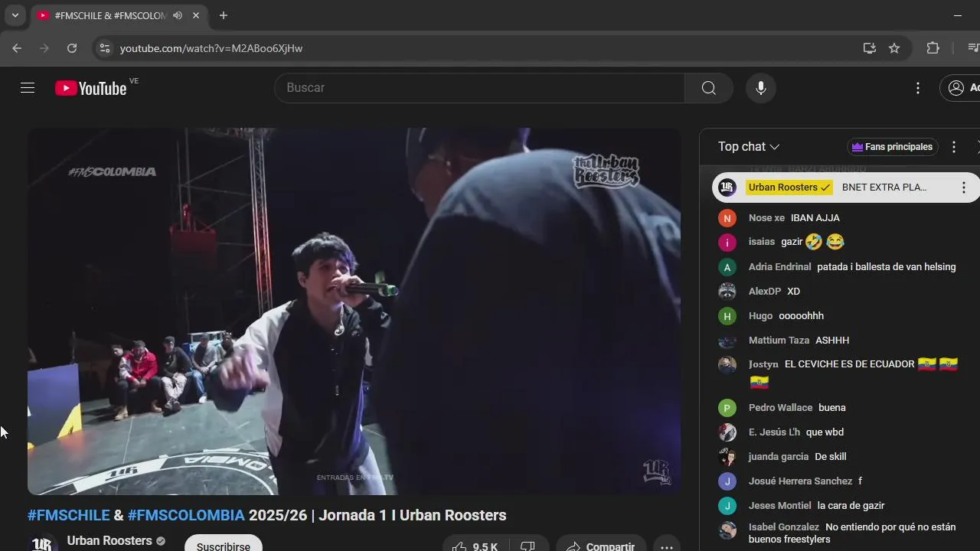Select message 'la cara de gazir'
The height and width of the screenshot is (551, 980).
point(851,506)
